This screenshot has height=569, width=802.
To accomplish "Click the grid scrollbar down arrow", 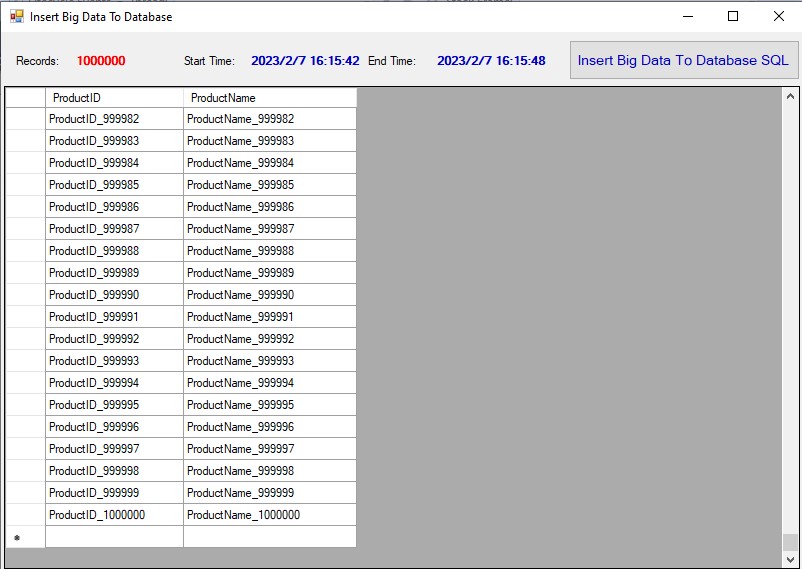I will [790, 559].
